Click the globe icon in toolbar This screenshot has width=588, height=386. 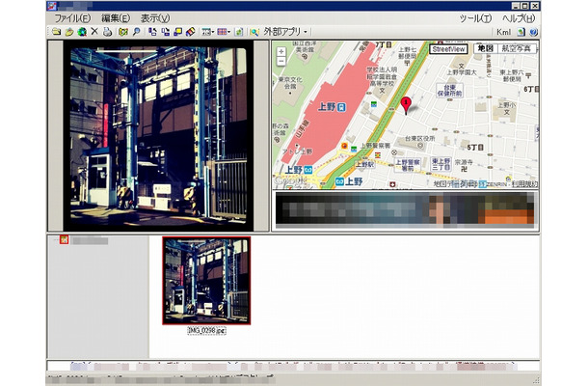pos(82,32)
